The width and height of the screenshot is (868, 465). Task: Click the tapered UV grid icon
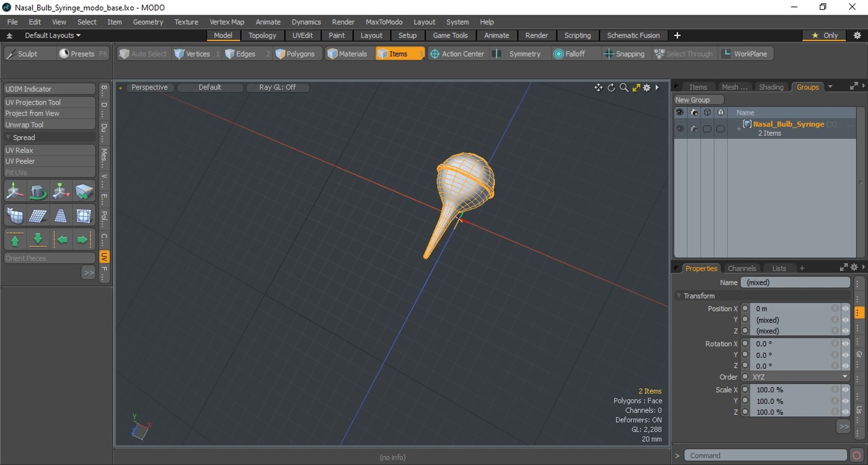coord(61,216)
